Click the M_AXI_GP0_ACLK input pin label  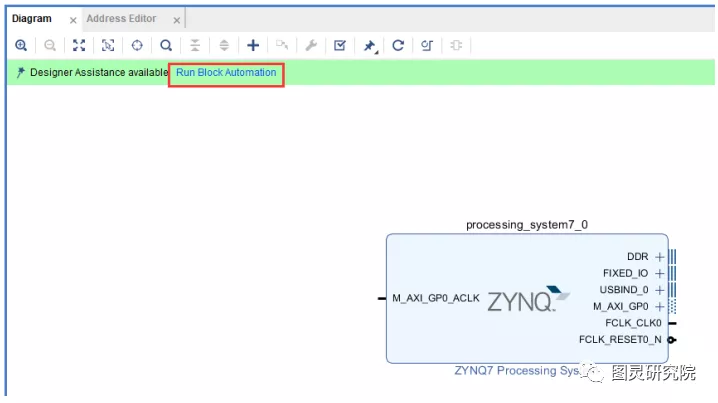pyautogui.click(x=436, y=298)
